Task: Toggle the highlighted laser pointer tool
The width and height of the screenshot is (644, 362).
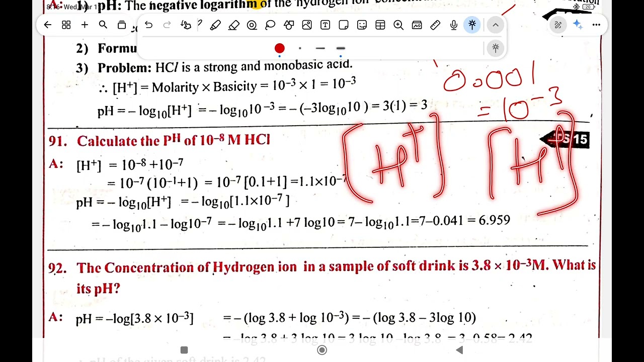Action: (472, 25)
